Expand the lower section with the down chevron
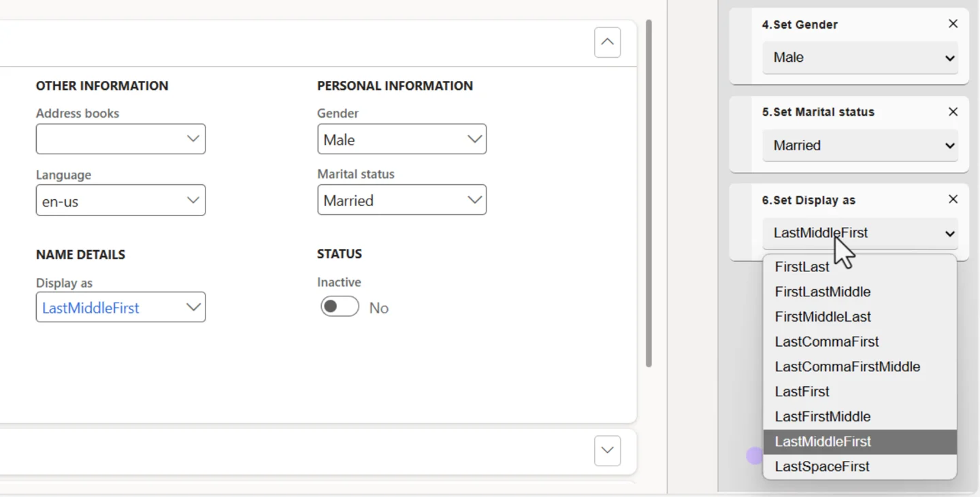980x497 pixels. pos(606,451)
